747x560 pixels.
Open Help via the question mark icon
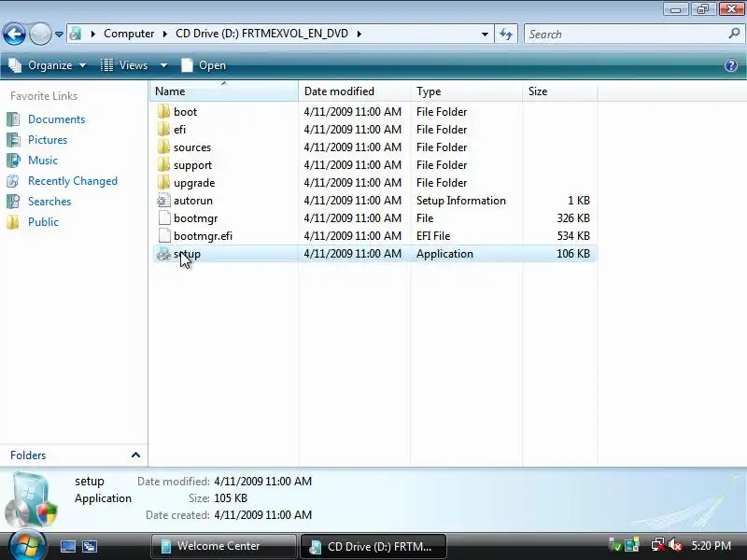731,65
